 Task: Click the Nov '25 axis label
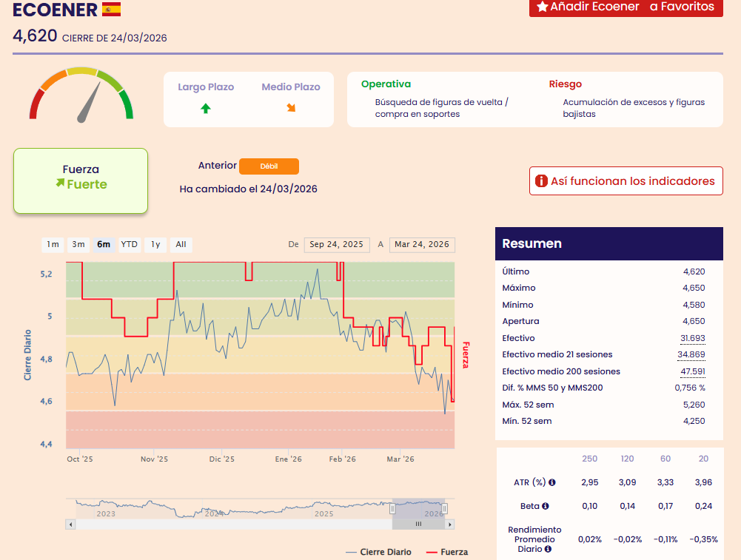pos(154,459)
